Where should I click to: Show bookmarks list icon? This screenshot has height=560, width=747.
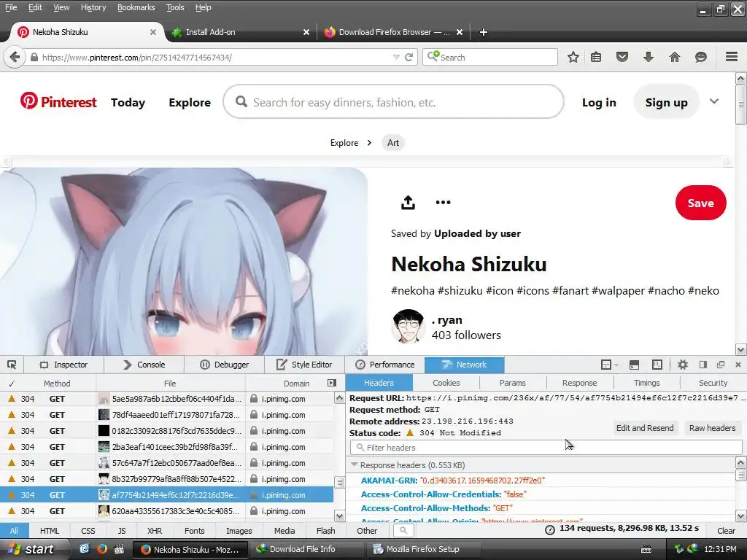(596, 57)
